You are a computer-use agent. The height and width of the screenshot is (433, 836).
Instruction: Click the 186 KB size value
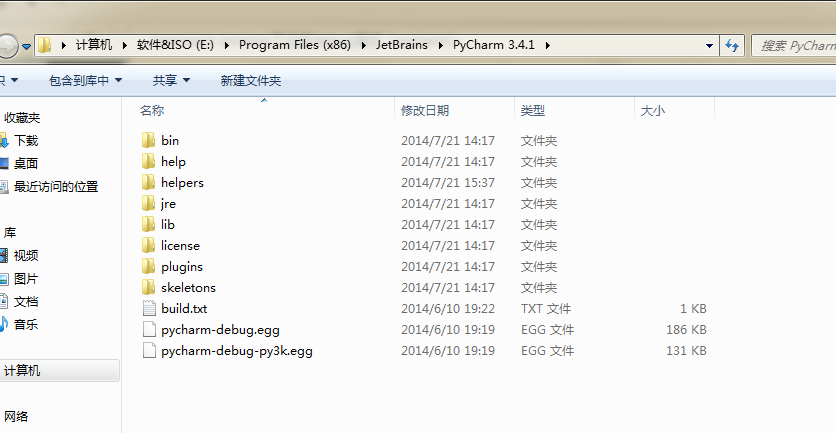pos(686,330)
